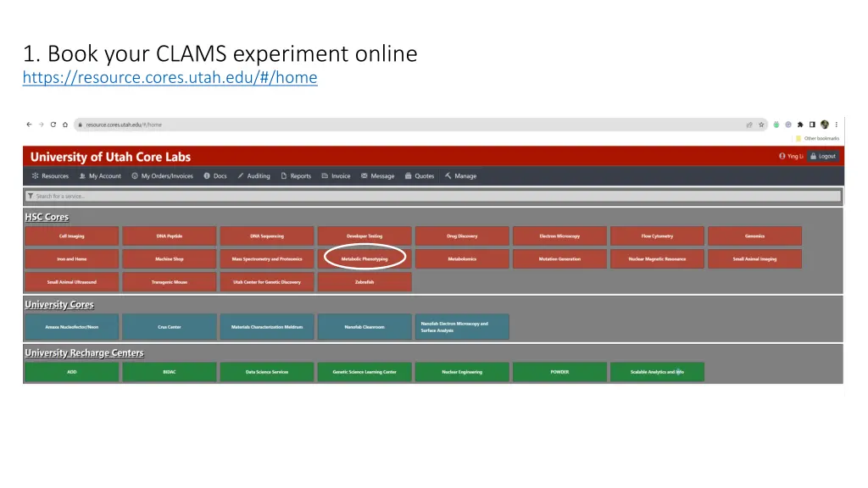Select the Auditing pencil icon
This screenshot has width=868, height=488.
(x=239, y=175)
